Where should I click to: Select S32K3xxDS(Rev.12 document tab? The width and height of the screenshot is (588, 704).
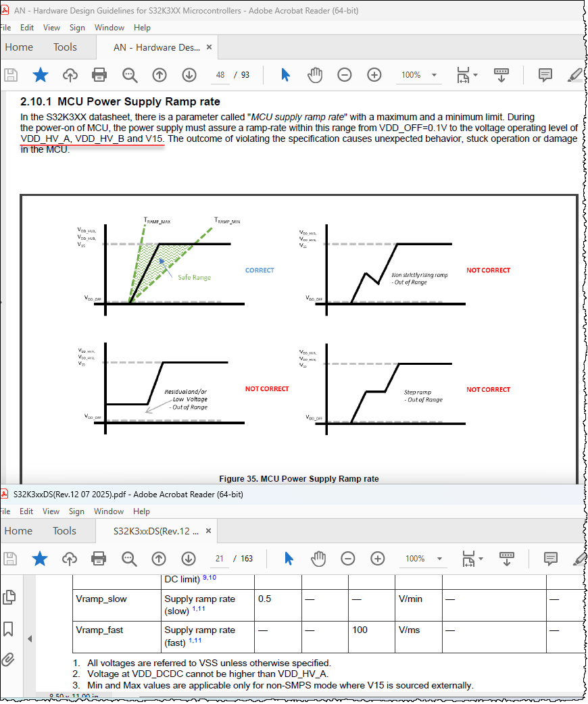point(156,531)
